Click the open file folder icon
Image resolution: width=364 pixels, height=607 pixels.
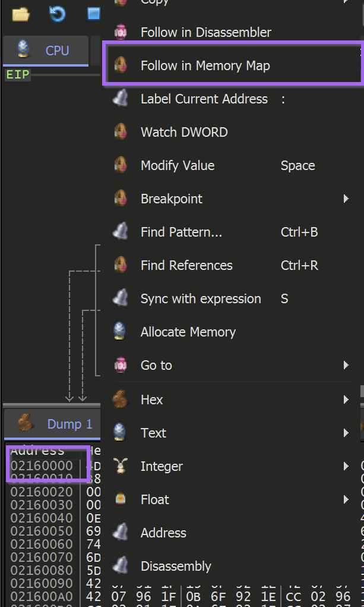point(21,13)
